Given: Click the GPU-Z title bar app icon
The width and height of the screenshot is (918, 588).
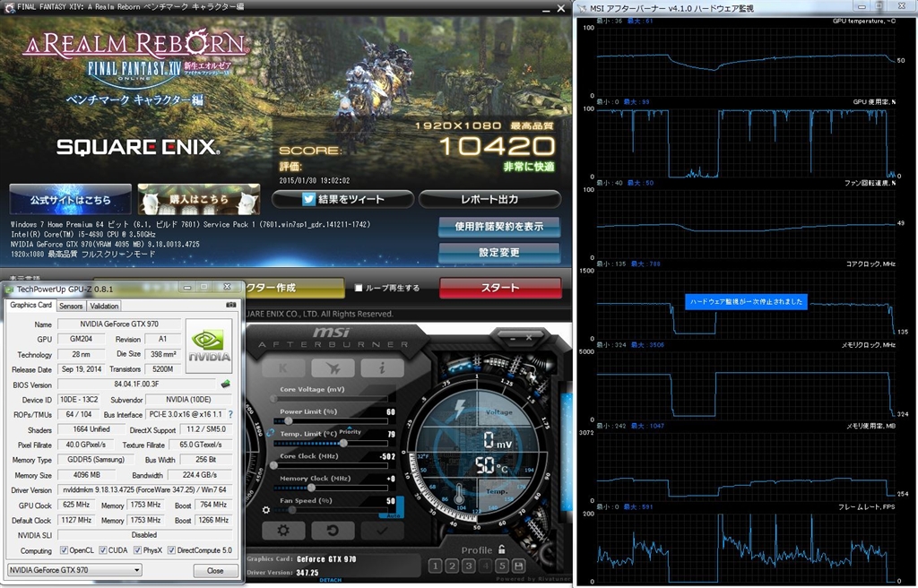Looking at the screenshot, I should point(10,290).
